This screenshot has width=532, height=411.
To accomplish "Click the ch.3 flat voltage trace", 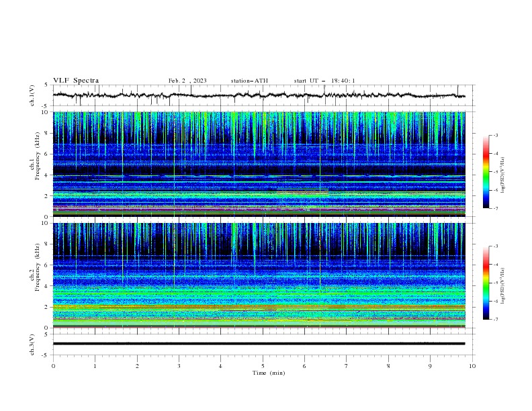I will pyautogui.click(x=259, y=344).
